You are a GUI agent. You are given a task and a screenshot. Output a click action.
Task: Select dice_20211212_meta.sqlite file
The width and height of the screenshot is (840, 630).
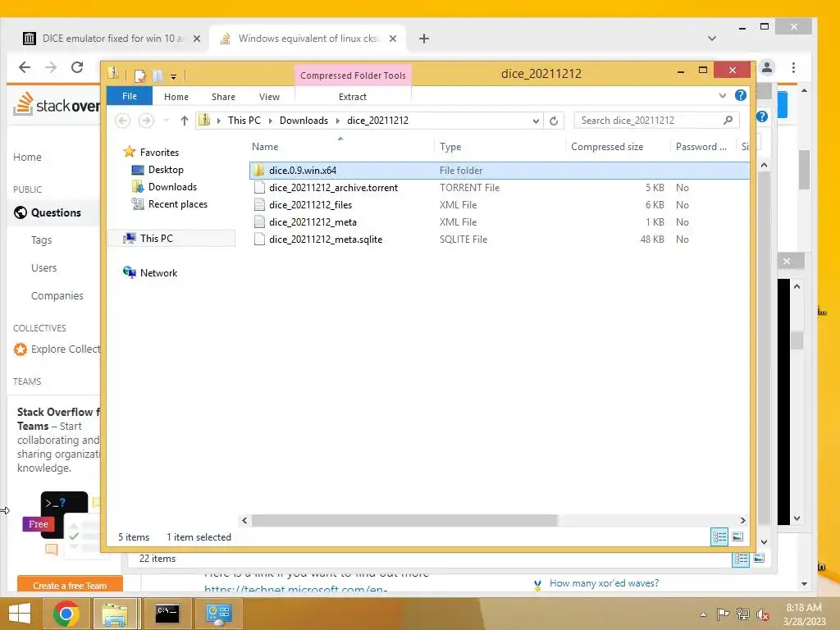tap(326, 239)
